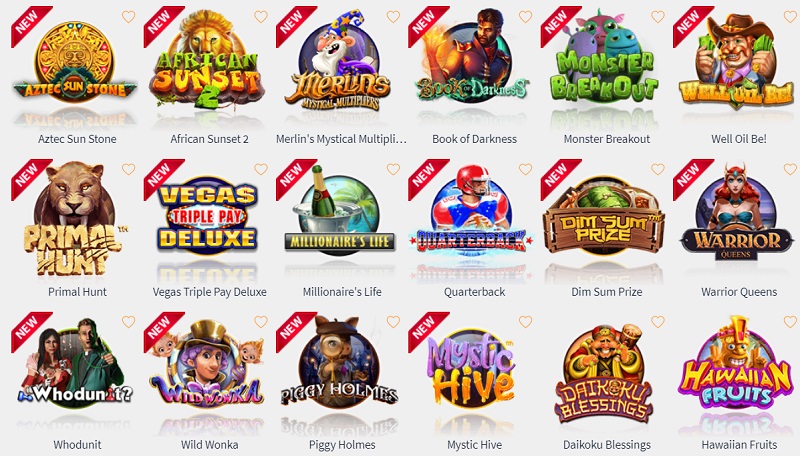Select the Piggy Holmes thumbnail

[x=340, y=365]
